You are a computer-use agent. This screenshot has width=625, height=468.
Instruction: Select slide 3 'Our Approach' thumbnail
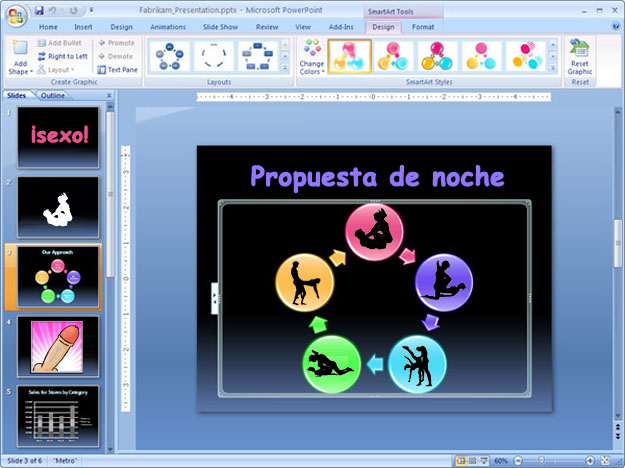pos(58,277)
